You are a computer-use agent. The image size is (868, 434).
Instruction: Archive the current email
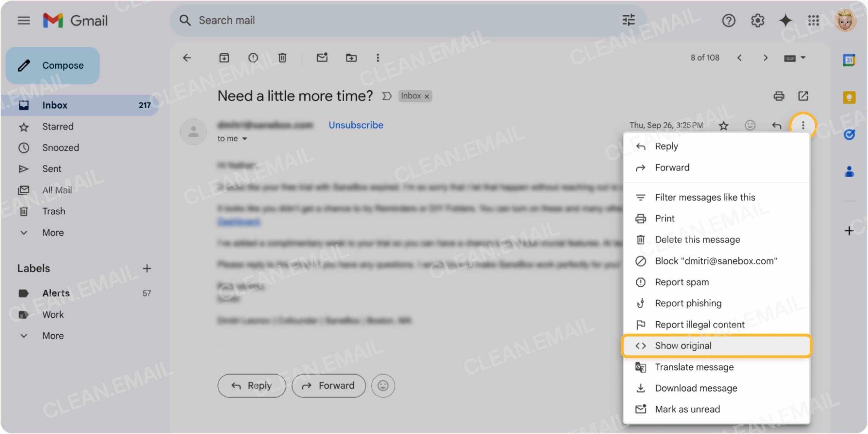(224, 58)
